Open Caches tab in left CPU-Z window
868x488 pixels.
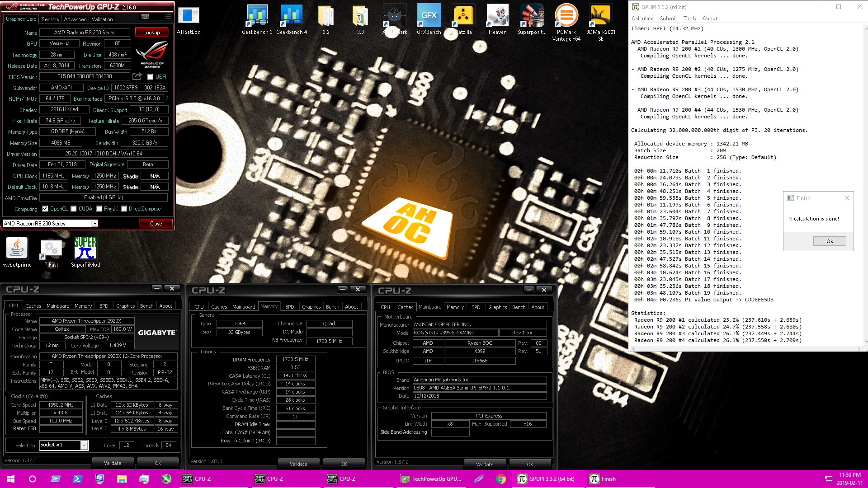point(33,306)
